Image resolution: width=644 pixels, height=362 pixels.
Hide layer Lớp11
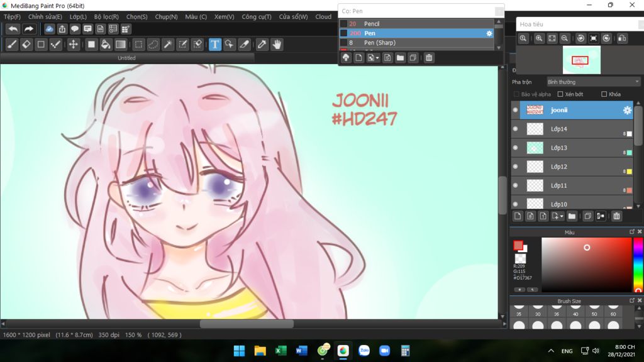point(516,185)
